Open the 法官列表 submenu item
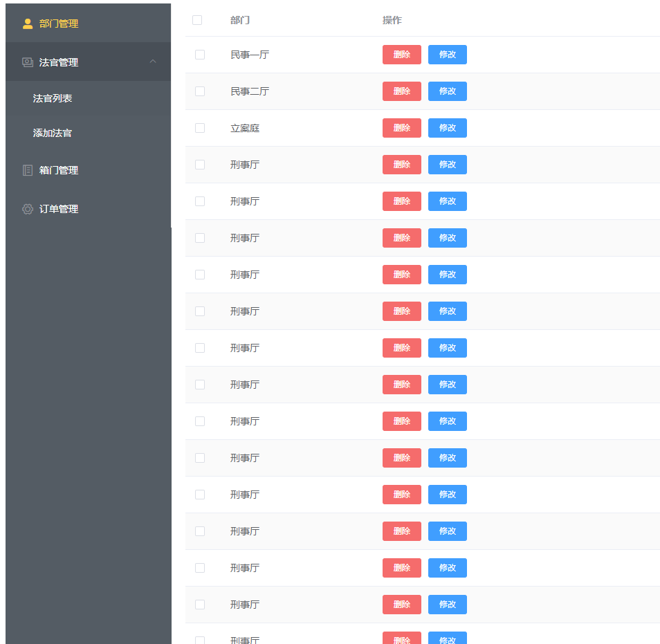This screenshot has height=644, width=660. click(x=53, y=98)
